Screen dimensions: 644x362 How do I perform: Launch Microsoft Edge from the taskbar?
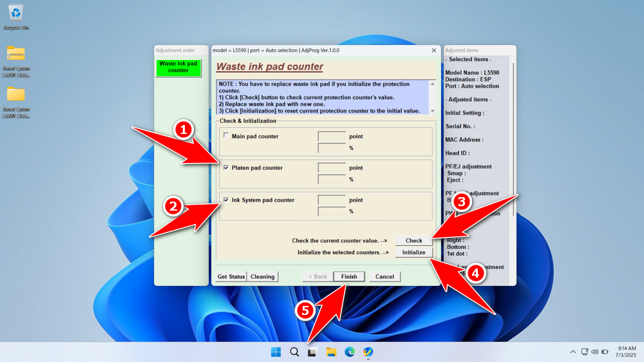pos(350,352)
